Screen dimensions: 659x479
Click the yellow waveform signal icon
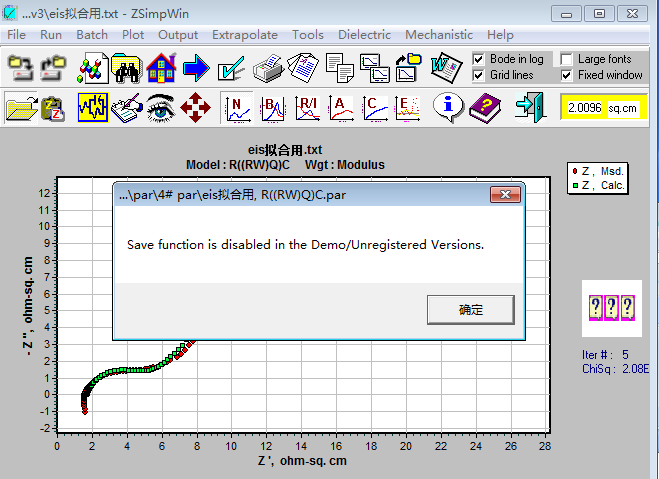point(93,108)
